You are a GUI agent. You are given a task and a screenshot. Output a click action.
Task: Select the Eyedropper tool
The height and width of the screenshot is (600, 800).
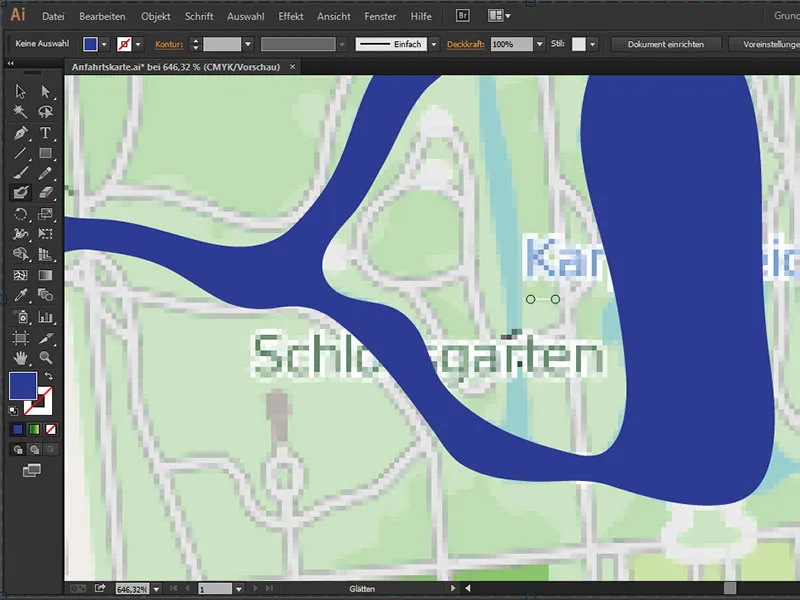(20, 295)
